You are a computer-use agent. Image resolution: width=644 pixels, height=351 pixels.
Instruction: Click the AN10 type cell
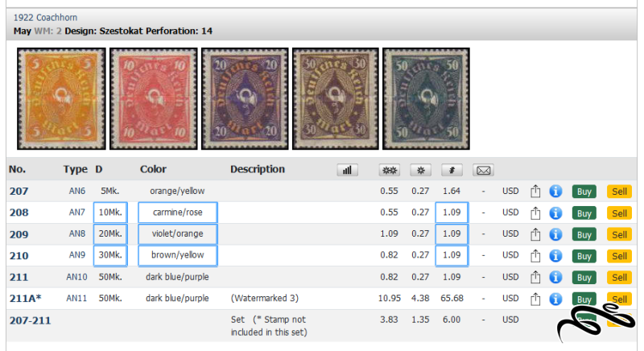click(76, 277)
